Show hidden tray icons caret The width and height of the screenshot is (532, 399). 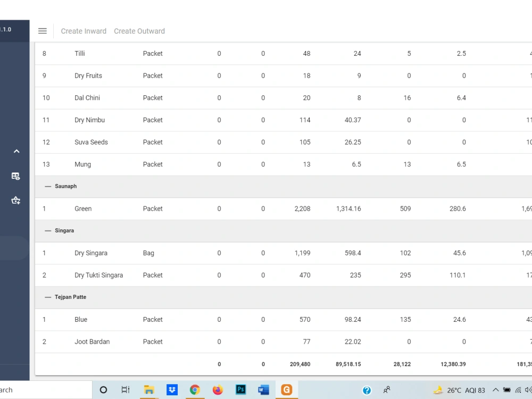pos(495,390)
